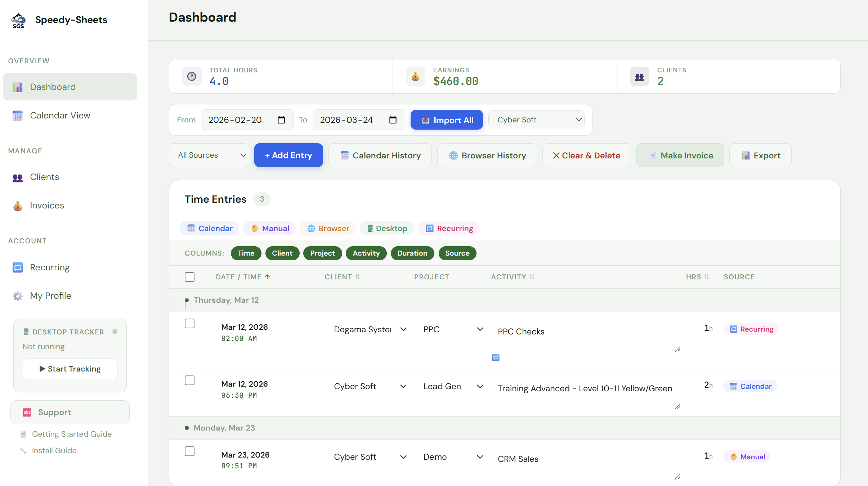Viewport: 868px width, 486px height.
Task: Select all time entries via header checkbox
Action: (x=190, y=277)
